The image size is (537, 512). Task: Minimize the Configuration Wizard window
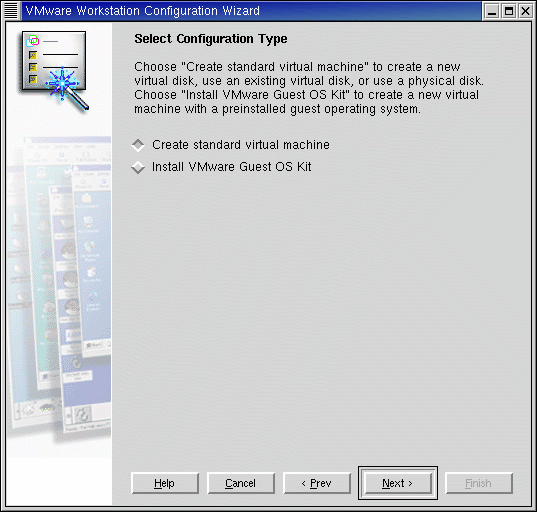[492, 11]
